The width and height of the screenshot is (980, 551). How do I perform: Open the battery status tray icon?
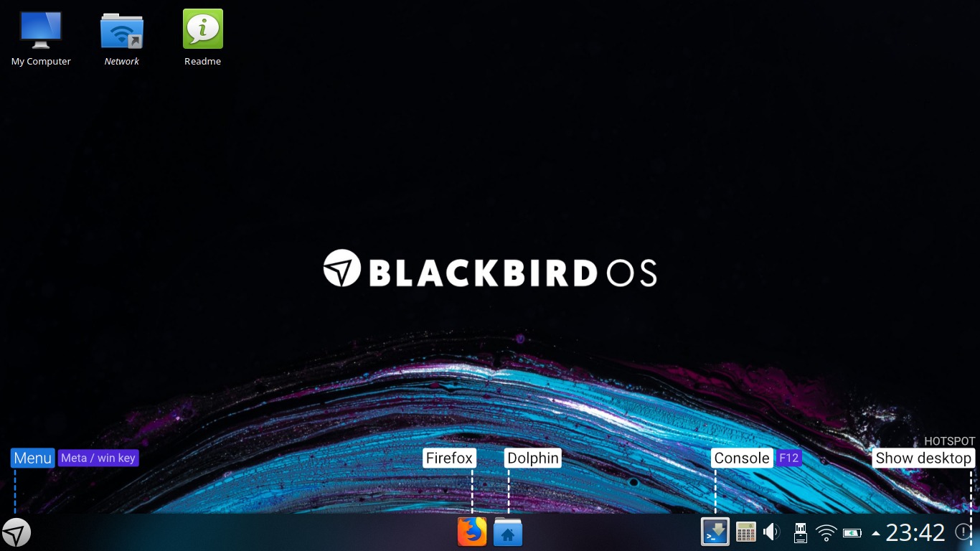click(852, 533)
